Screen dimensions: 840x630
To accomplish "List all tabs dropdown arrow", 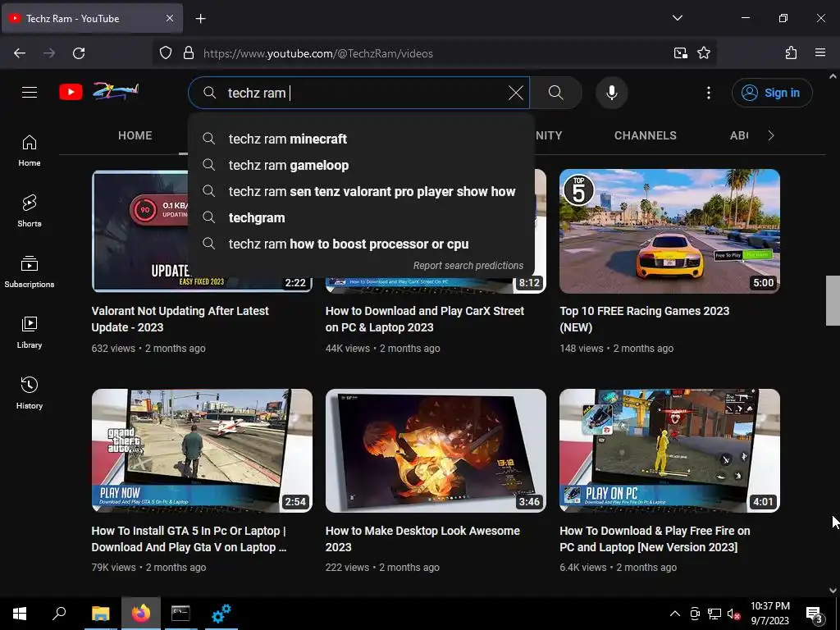I will 677,18.
